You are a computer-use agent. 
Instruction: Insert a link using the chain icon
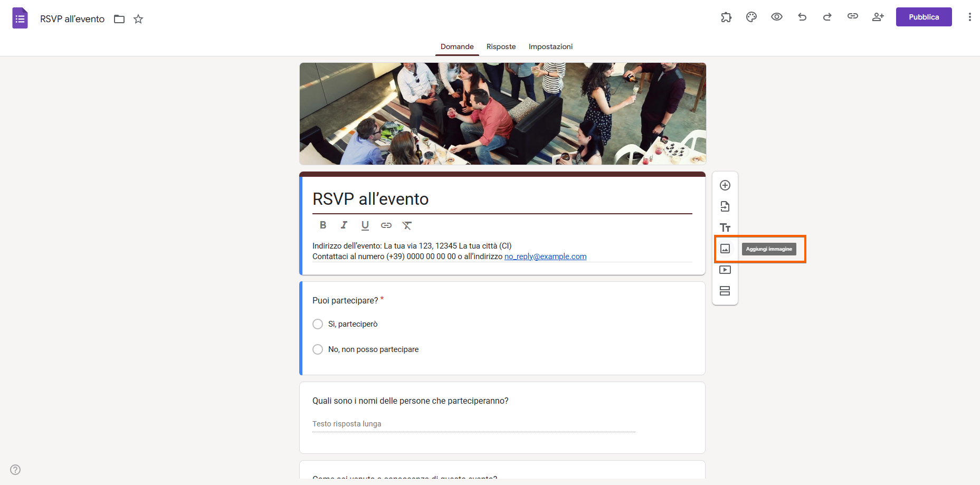[x=386, y=225]
